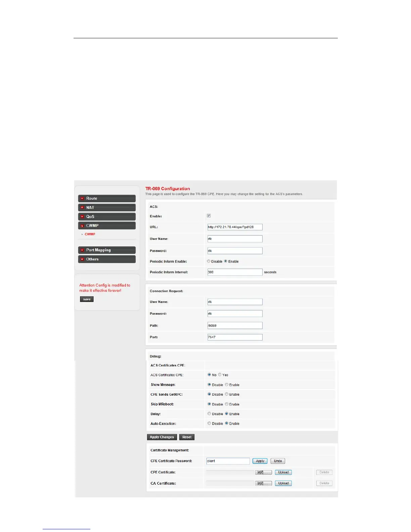Screen dimensions: 411x532
Task: Upload the CPE Certificate
Action: click(x=283, y=473)
